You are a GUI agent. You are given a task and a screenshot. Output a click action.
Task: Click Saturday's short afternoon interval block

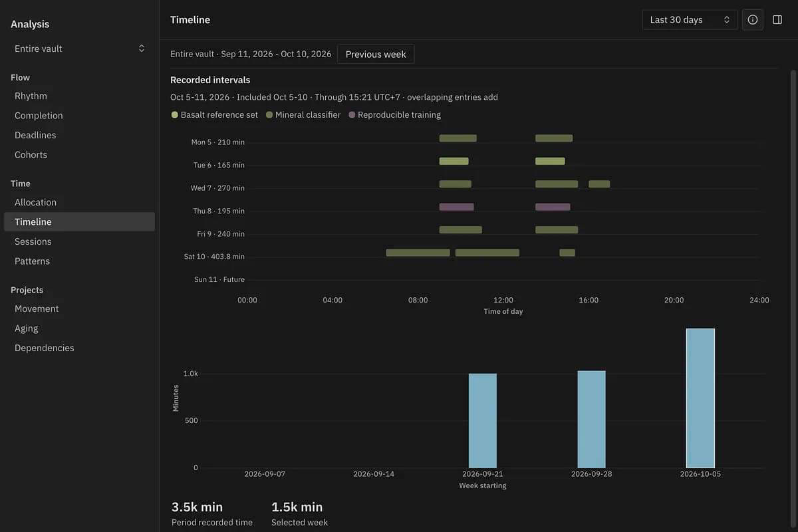pos(567,253)
